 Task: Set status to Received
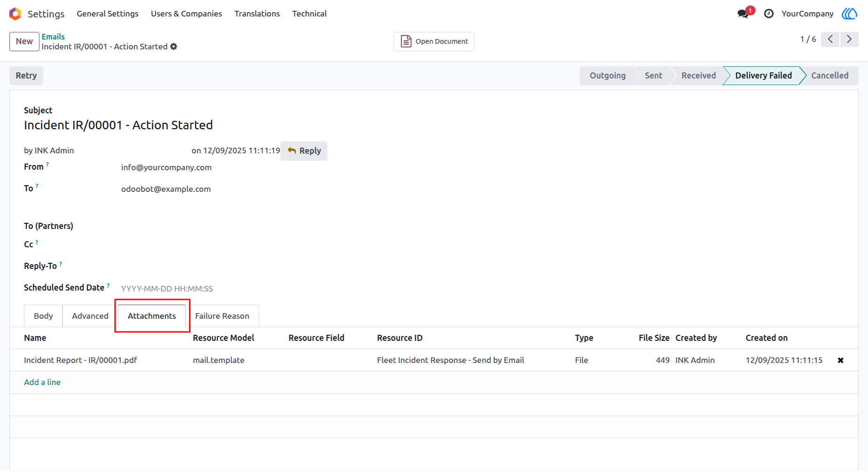click(x=698, y=76)
